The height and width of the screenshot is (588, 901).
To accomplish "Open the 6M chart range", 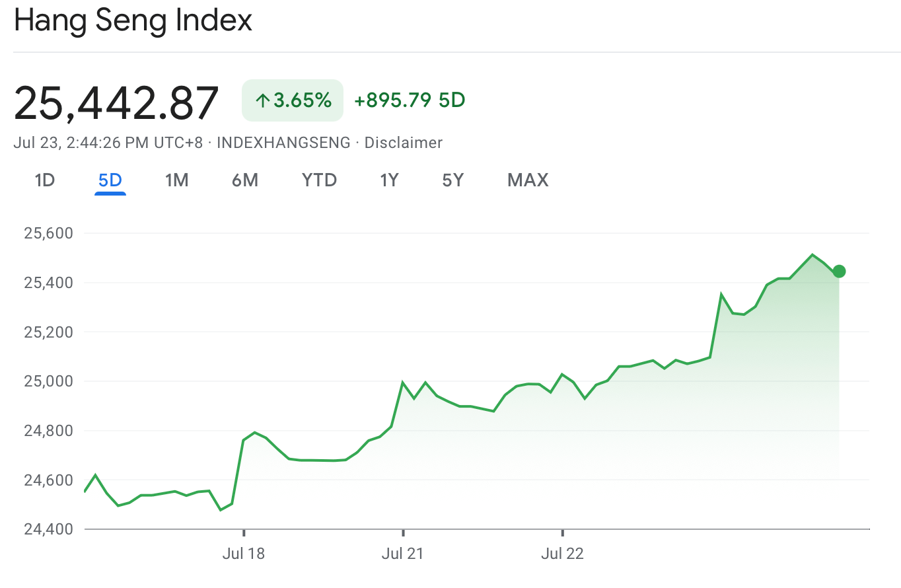I will [x=244, y=180].
